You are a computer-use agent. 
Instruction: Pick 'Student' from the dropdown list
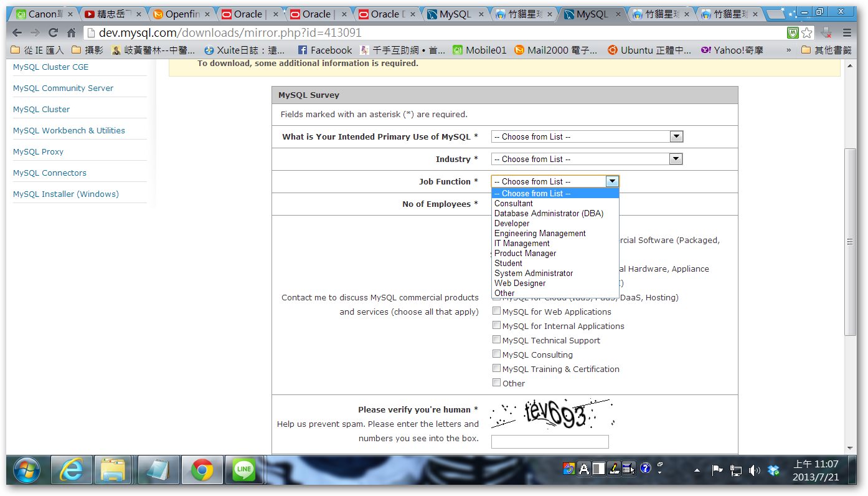click(555, 263)
